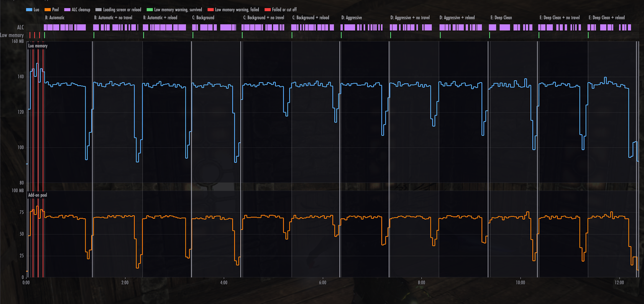Viewport: 644px width, 304px height.
Task: Click the 75 value on the pool axis
Action: pyautogui.click(x=22, y=212)
